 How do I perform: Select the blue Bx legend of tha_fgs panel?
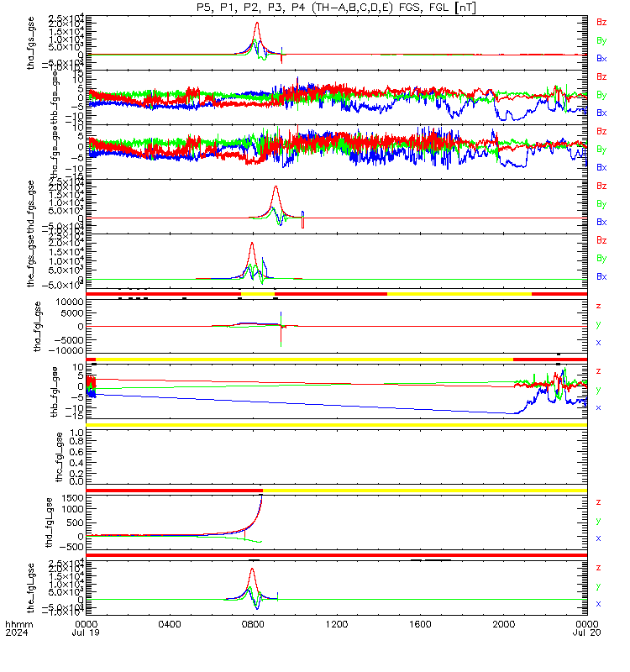(x=601, y=59)
